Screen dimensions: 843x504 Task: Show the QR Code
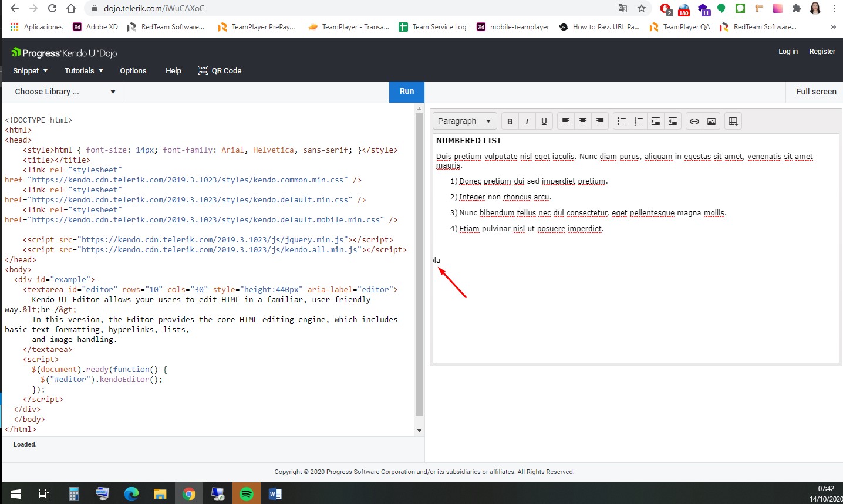[x=220, y=70]
